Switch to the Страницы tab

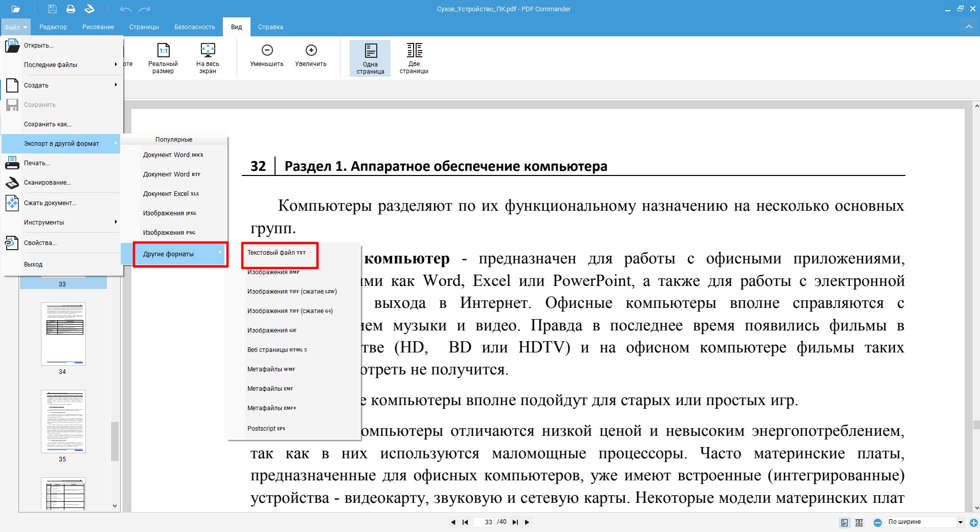[144, 27]
